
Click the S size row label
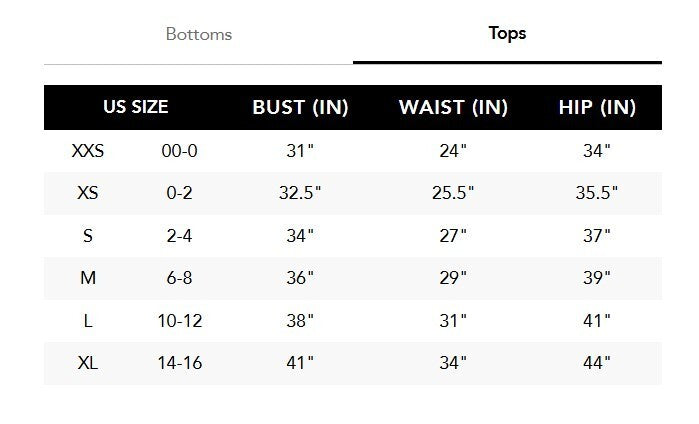(x=88, y=236)
